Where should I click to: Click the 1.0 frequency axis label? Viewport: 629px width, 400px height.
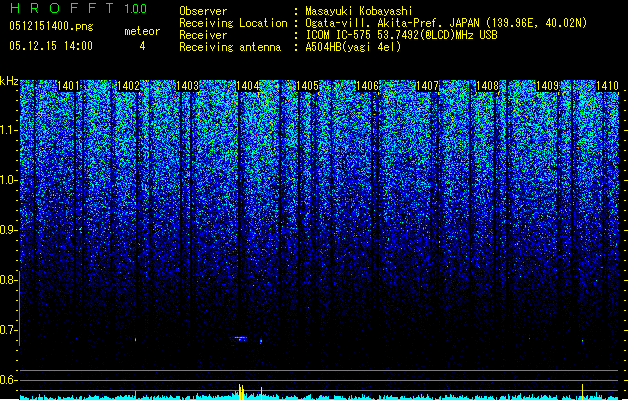(9, 181)
